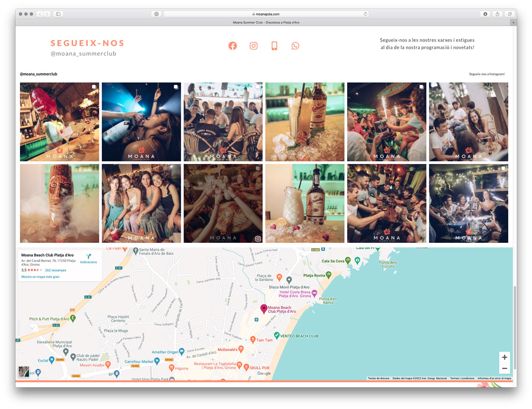Click the Ametller Origen shop marker
Screen dimensions: 532x409
tap(182, 352)
